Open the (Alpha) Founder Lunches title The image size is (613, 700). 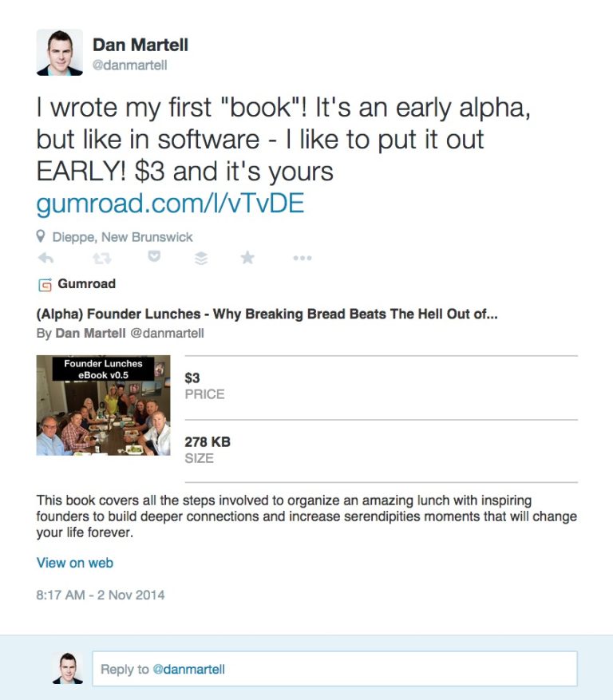point(267,314)
